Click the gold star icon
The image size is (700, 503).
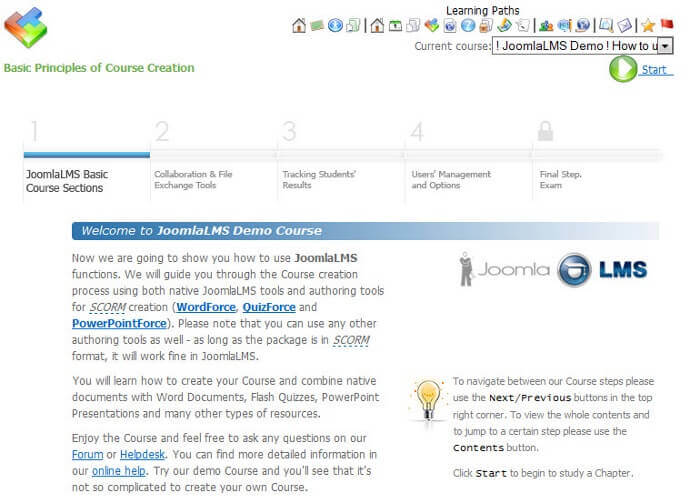click(648, 25)
